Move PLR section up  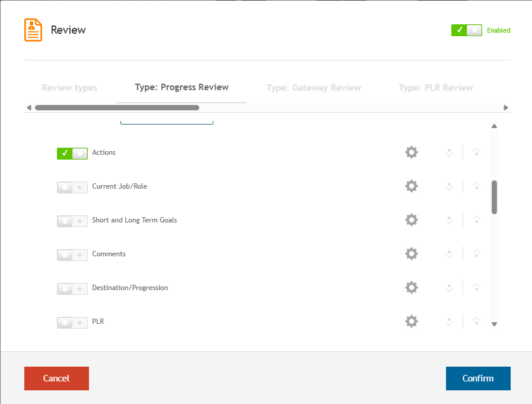pyautogui.click(x=476, y=321)
